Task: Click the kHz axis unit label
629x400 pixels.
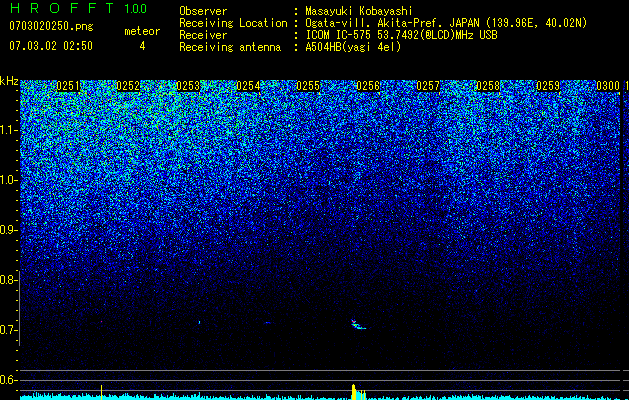Action: click(x=9, y=81)
